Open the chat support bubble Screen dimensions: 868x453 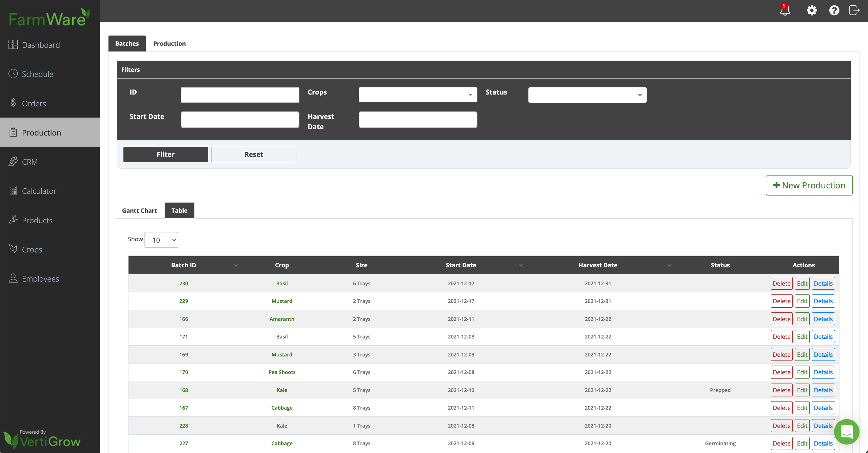pos(847,432)
